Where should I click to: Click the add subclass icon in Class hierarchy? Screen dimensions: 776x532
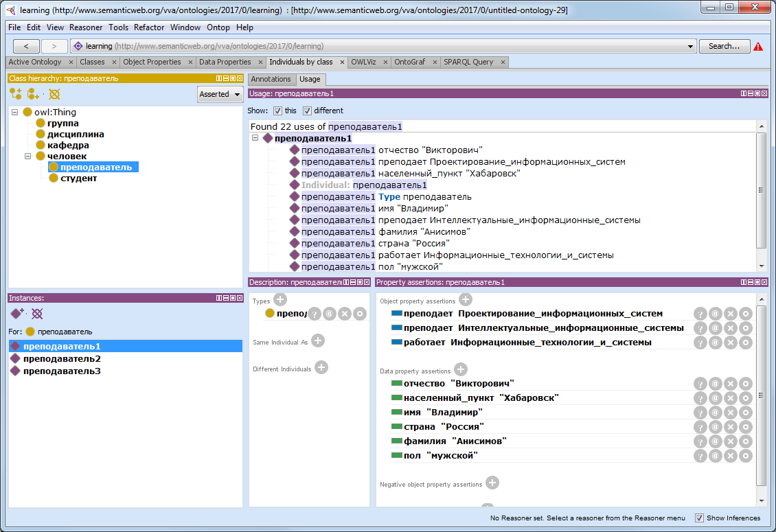pyautogui.click(x=15, y=94)
